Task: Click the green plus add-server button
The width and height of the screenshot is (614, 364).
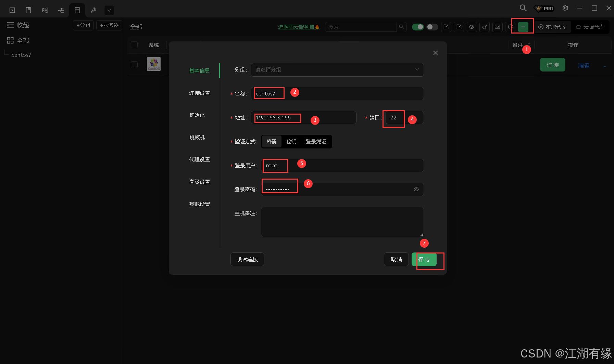Action: tap(523, 27)
